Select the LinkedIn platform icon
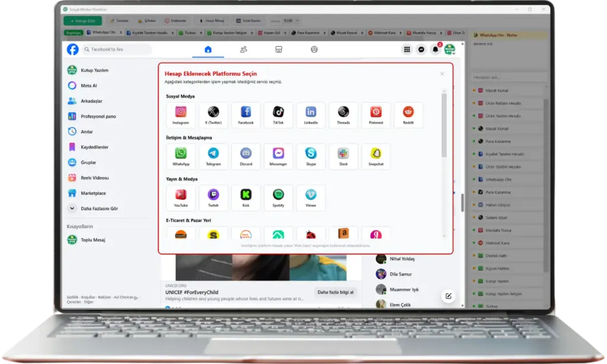This screenshot has width=607, height=364. coord(311,115)
